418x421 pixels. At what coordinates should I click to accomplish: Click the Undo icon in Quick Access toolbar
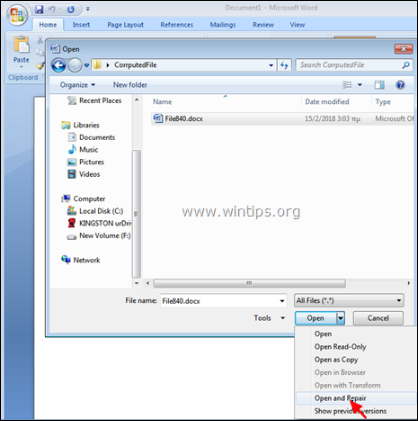pyautogui.click(x=52, y=9)
